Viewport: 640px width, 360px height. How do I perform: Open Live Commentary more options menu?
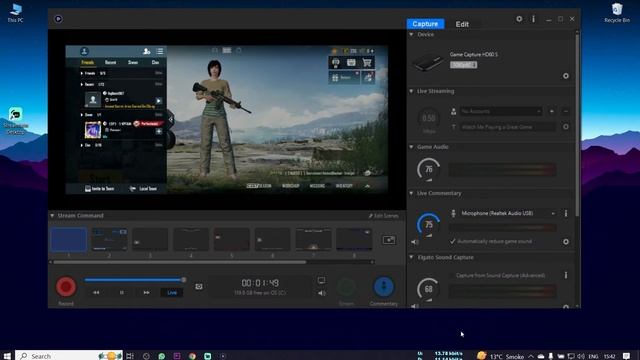point(566,213)
